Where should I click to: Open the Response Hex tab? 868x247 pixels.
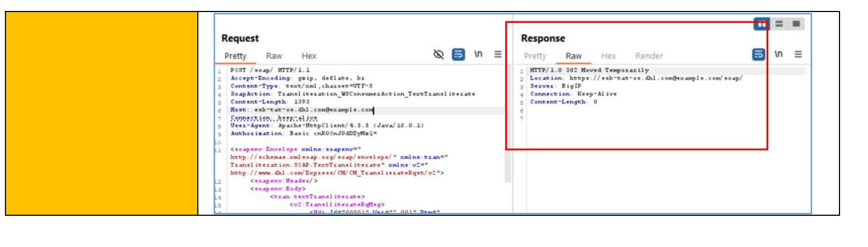[x=608, y=56]
